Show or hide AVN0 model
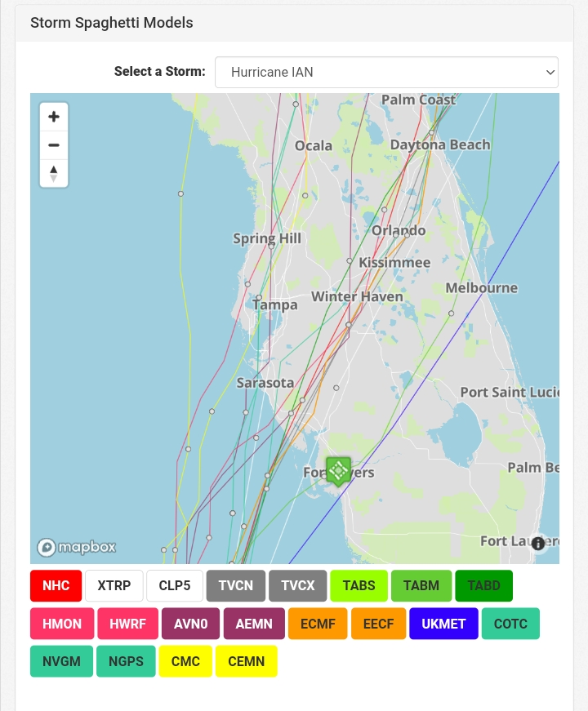 tap(190, 624)
